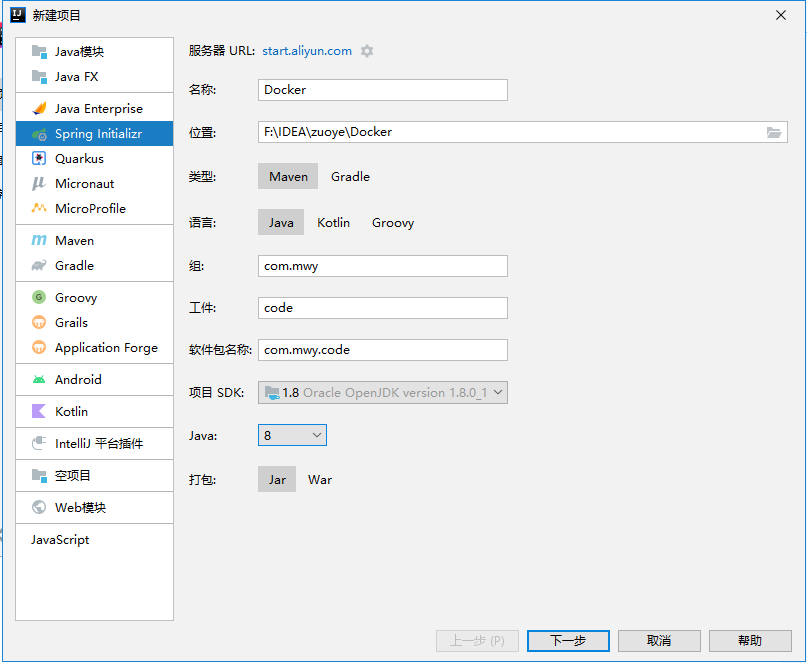This screenshot has height=663, width=807.
Task: Open the 项目 SDK dropdown
Action: pyautogui.click(x=383, y=393)
